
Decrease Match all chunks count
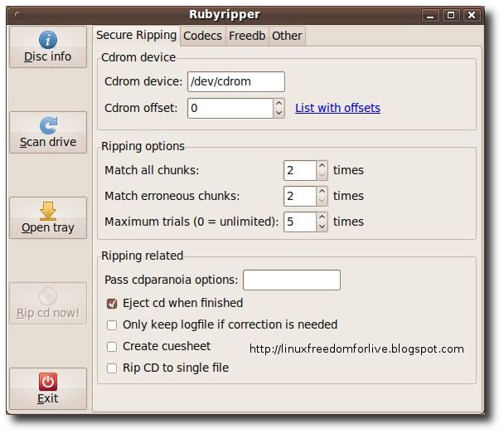point(322,175)
